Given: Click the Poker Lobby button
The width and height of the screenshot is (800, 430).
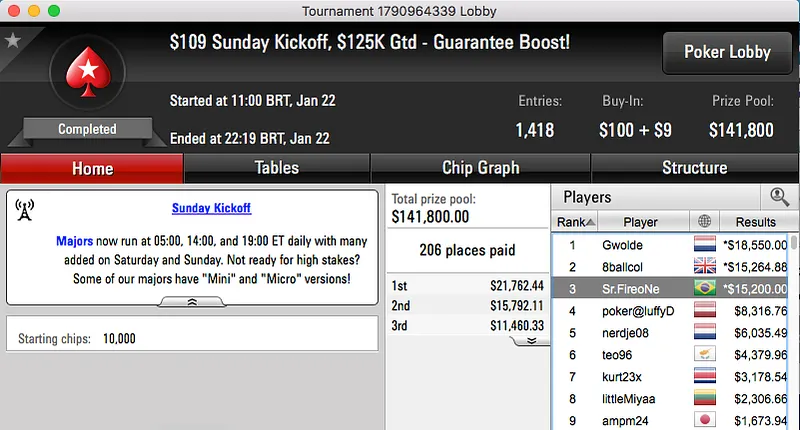Looking at the screenshot, I should click(x=725, y=52).
